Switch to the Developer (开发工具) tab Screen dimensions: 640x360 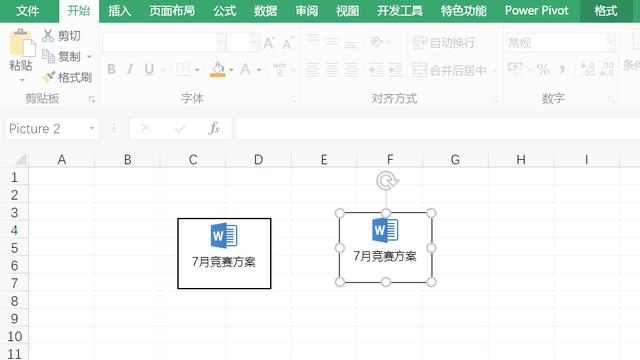pos(400,11)
